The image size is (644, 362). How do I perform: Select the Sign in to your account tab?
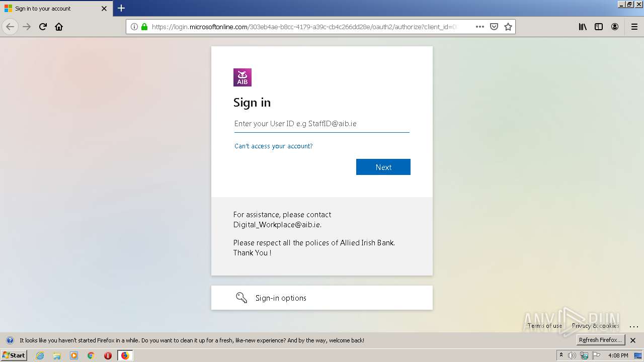click(56, 9)
